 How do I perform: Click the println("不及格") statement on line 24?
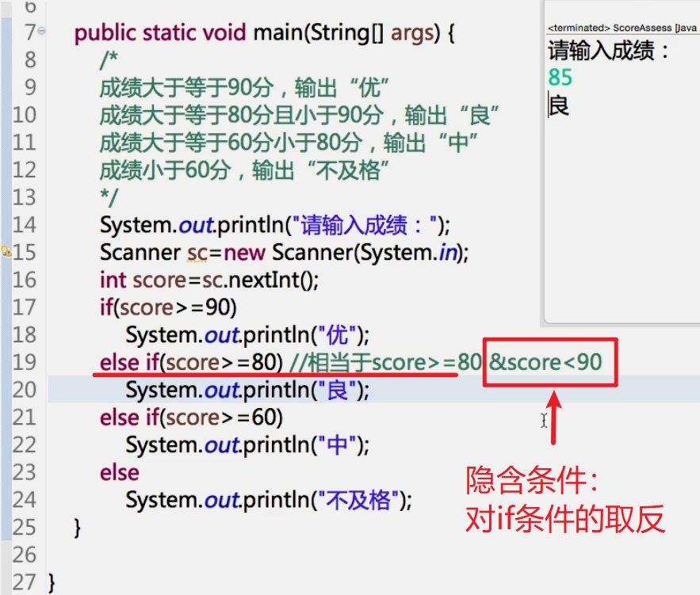[x=269, y=500]
